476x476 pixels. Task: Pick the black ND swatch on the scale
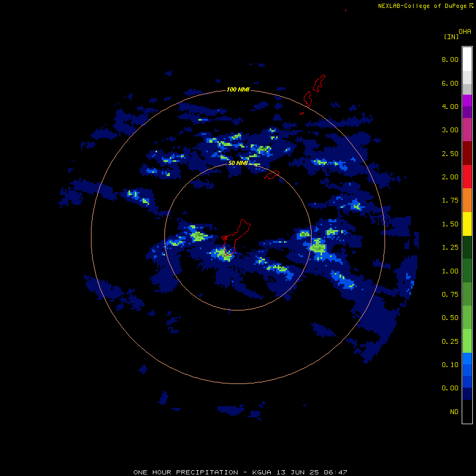point(467,411)
